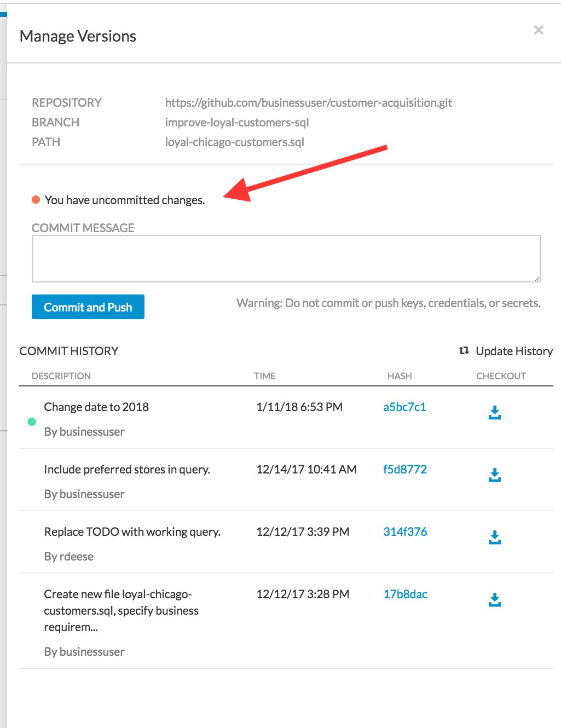Checkout the 17b8dac commit version
This screenshot has height=728, width=561.
click(495, 600)
